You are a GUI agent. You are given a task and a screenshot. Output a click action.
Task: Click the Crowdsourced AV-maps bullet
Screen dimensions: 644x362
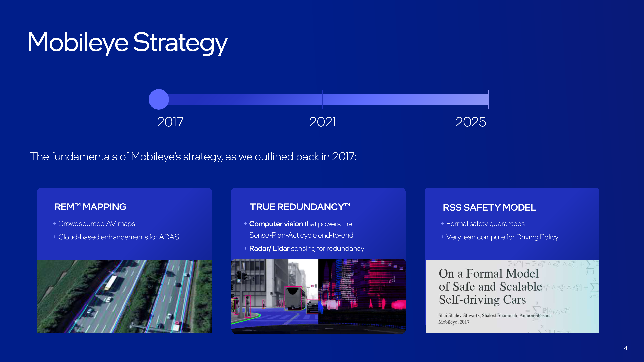[94, 224]
